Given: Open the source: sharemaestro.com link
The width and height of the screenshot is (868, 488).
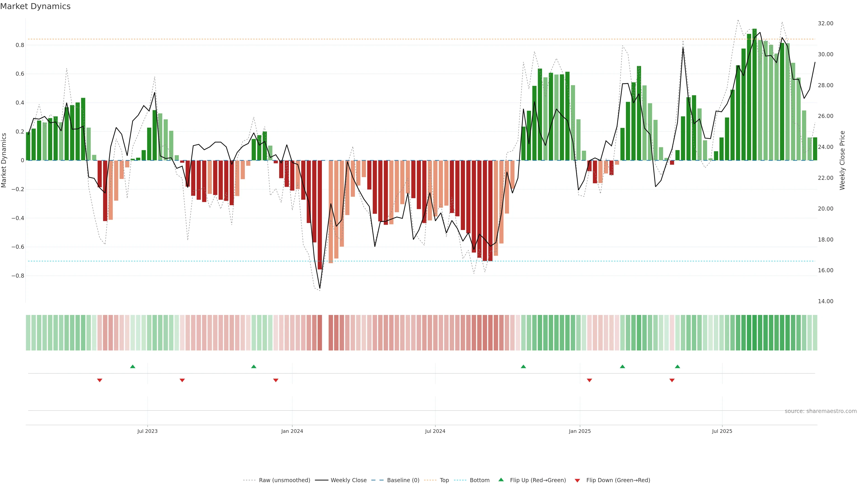Looking at the screenshot, I should pos(821,411).
